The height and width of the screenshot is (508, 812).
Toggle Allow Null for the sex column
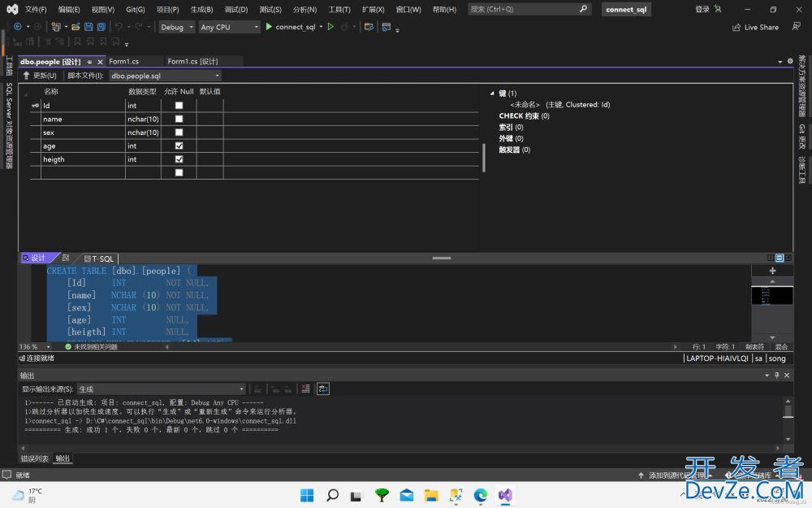179,132
